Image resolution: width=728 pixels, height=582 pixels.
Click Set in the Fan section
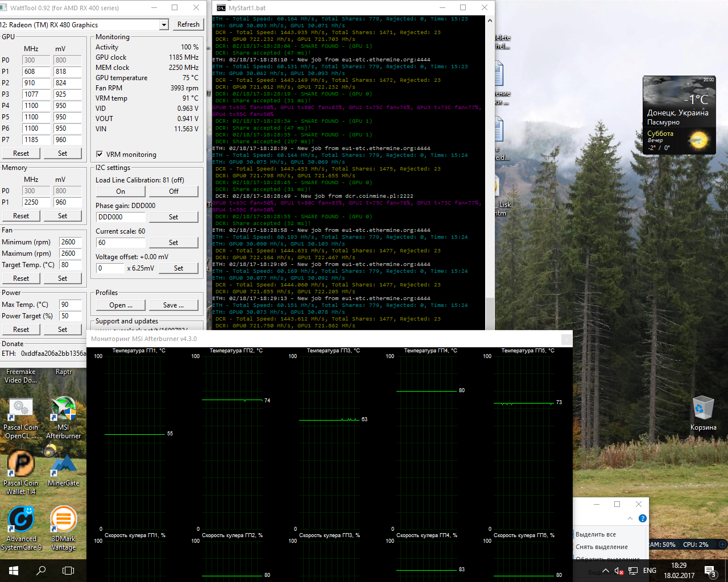[63, 278]
